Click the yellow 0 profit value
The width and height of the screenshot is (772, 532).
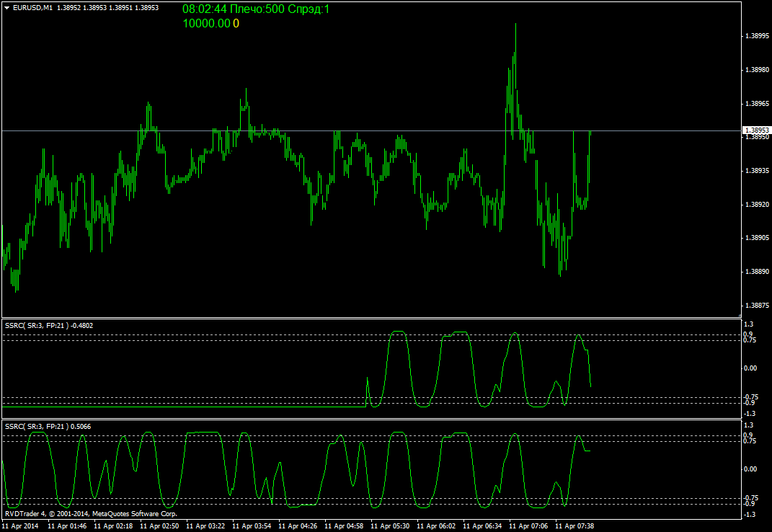(x=236, y=23)
